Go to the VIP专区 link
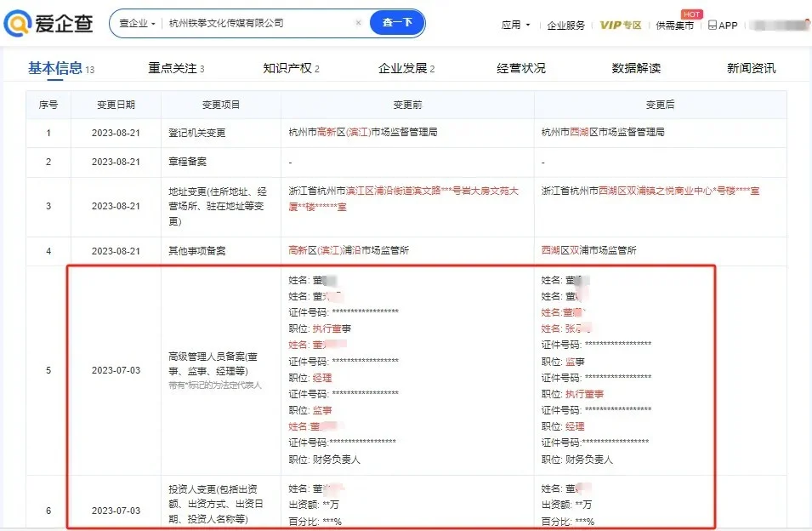Image resolution: width=812 pixels, height=531 pixels. [x=621, y=25]
